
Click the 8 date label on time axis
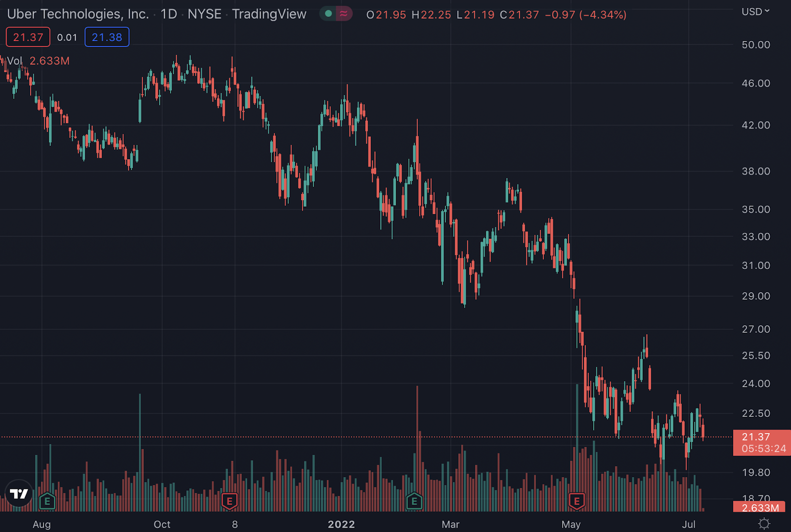(235, 525)
